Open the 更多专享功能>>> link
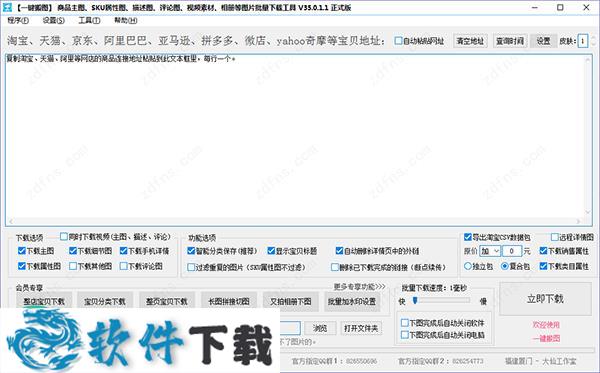600x373 pixels. (x=359, y=287)
